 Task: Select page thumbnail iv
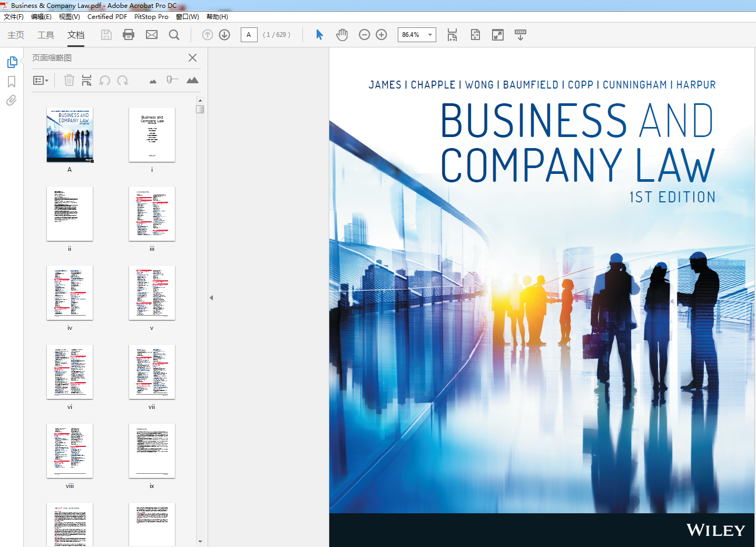(x=70, y=293)
